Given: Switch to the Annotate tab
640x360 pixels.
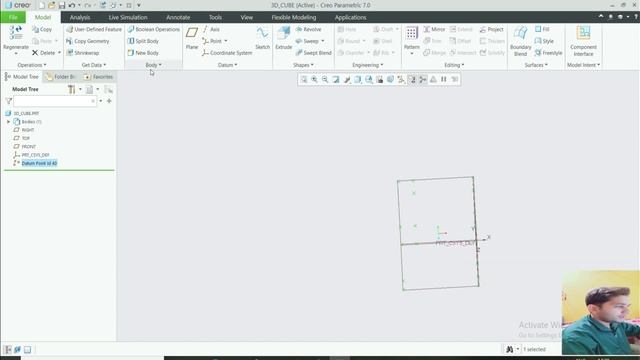Looking at the screenshot, I should (x=178, y=17).
